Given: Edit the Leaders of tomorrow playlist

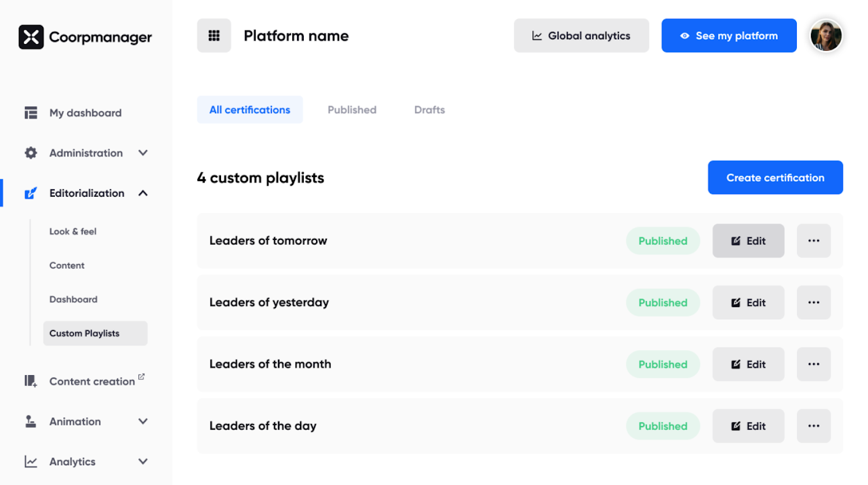Looking at the screenshot, I should coord(749,241).
